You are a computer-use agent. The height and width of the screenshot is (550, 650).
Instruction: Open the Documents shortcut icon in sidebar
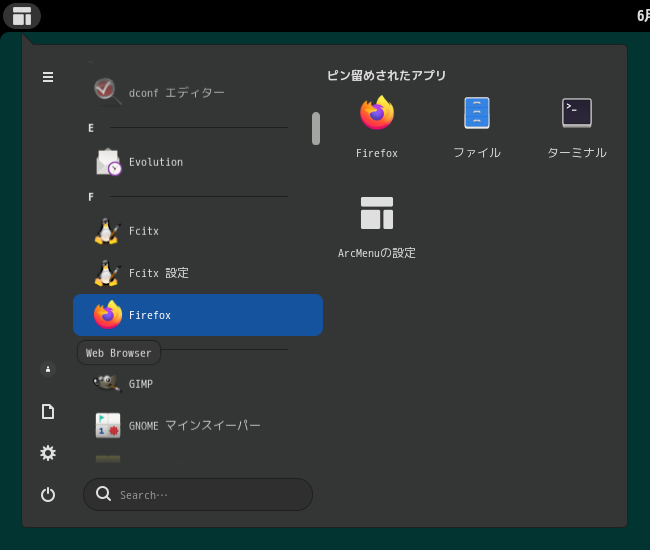coord(48,412)
